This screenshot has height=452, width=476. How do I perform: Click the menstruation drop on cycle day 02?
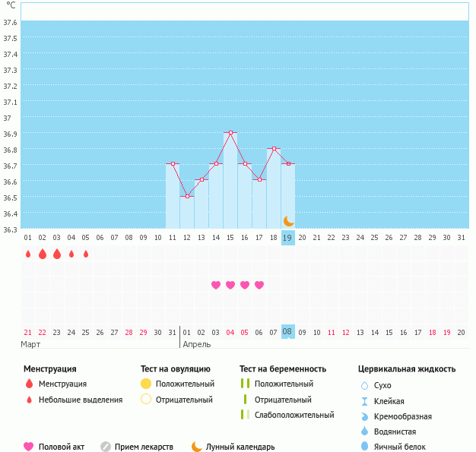tap(43, 254)
